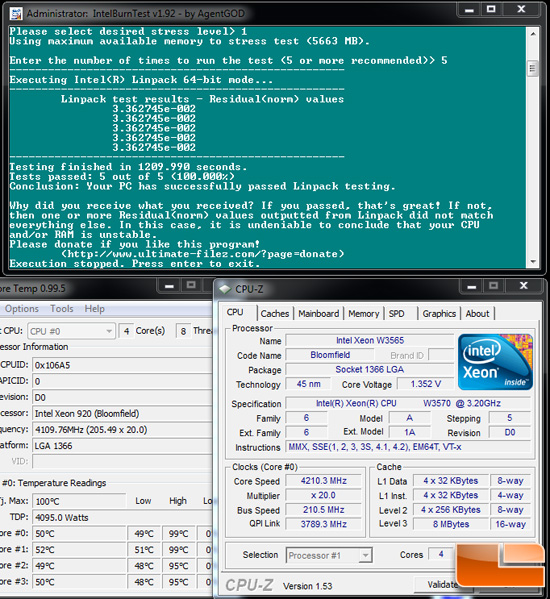Click the Instructions field listing MMX, SSE
The image size is (550, 599).
408,447
